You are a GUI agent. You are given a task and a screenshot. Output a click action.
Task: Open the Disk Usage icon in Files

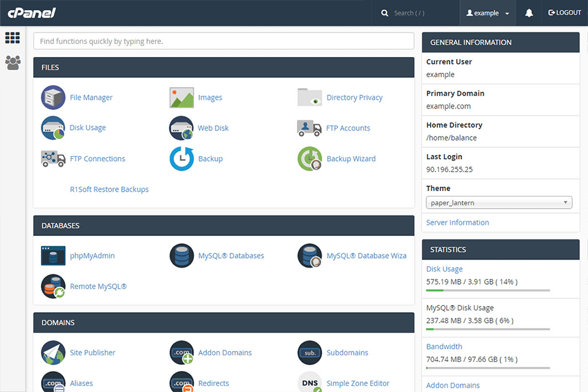tap(53, 128)
